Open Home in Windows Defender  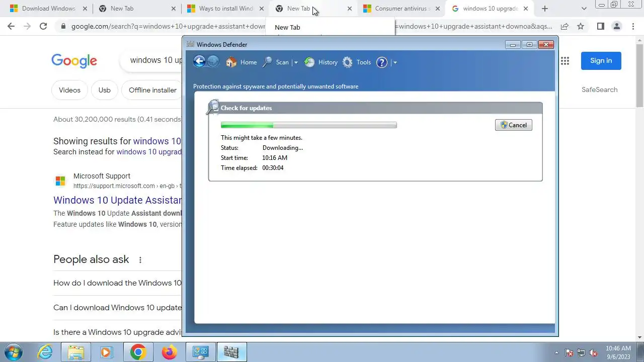tap(242, 62)
